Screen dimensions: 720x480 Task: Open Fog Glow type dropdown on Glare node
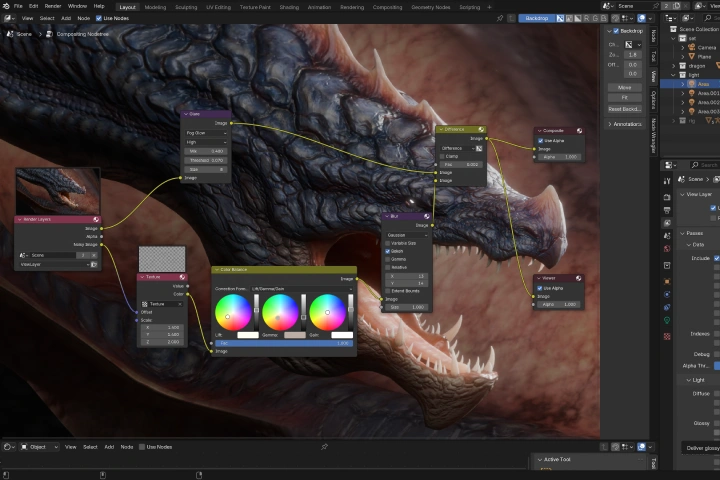coord(206,133)
